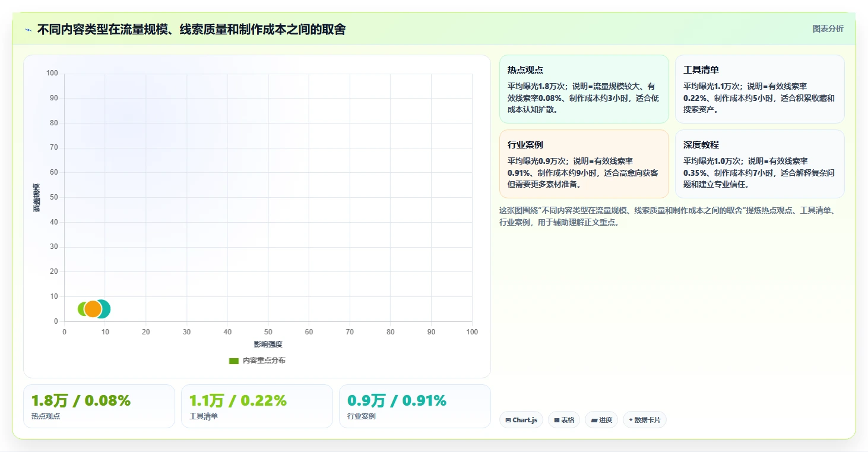Viewport: 868px width, 452px height.
Task: Click the 1.8万 / 0.08% stat value
Action: click(x=81, y=401)
